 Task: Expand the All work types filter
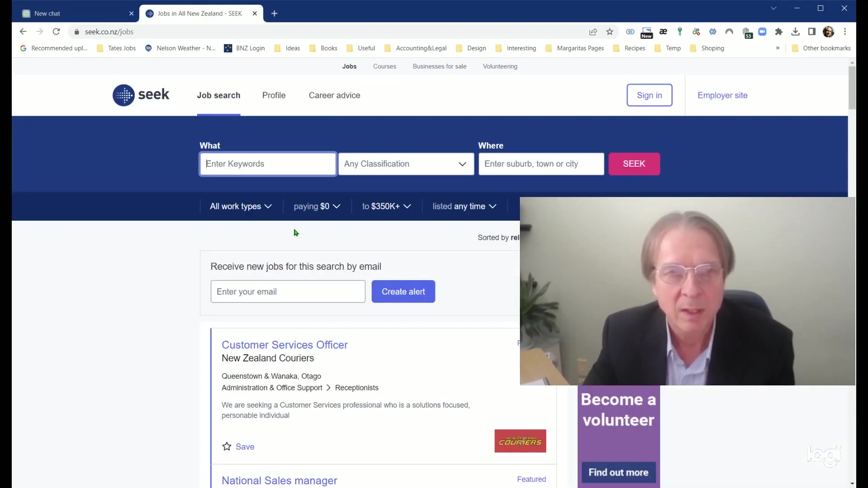[241, 206]
